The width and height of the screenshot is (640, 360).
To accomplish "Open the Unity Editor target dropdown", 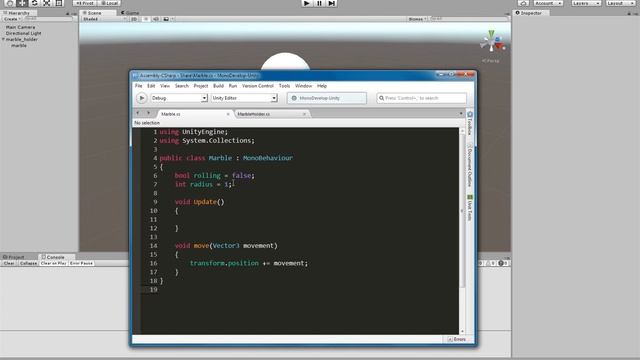I will point(244,98).
